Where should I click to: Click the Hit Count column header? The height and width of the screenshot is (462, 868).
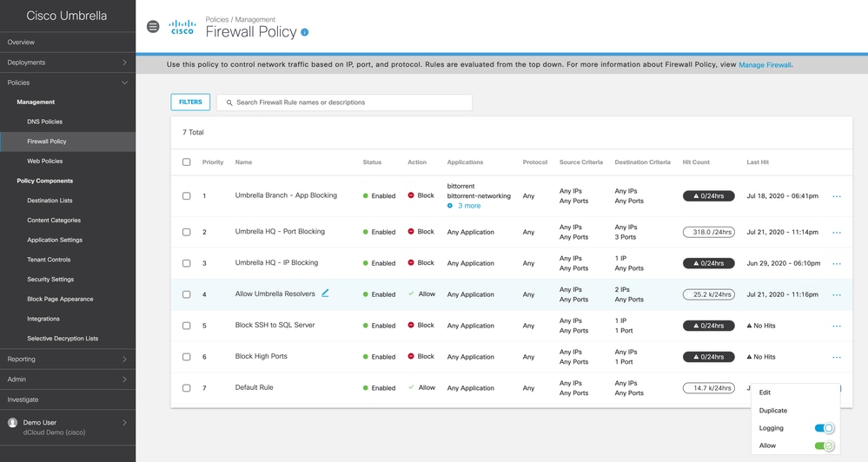pos(696,162)
